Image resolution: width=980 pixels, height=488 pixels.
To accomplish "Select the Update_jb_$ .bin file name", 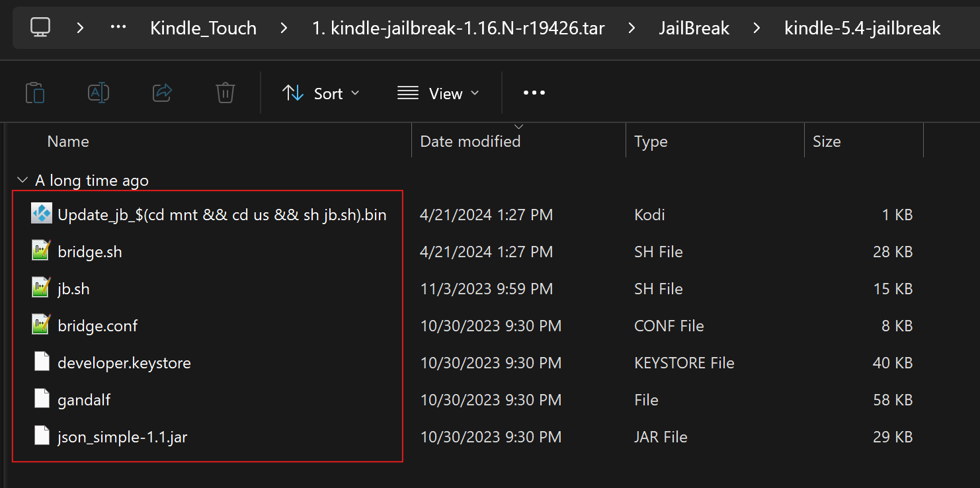I will pyautogui.click(x=222, y=215).
